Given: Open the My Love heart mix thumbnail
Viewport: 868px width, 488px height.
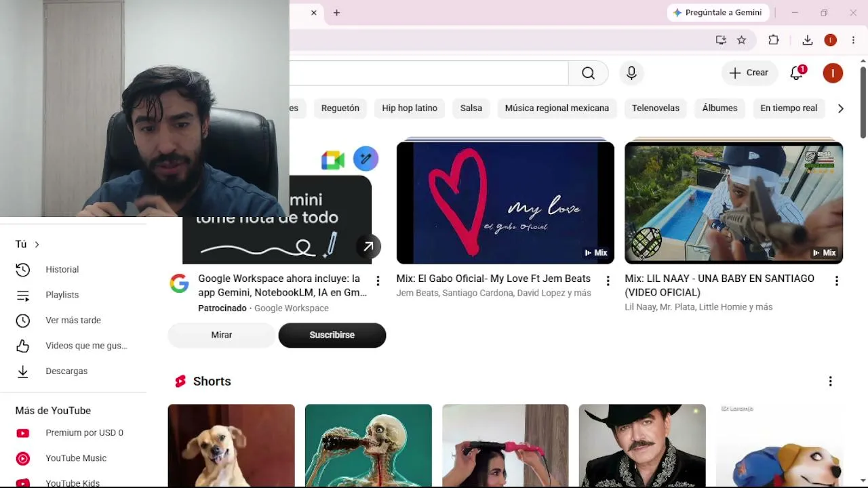Looking at the screenshot, I should tap(505, 203).
